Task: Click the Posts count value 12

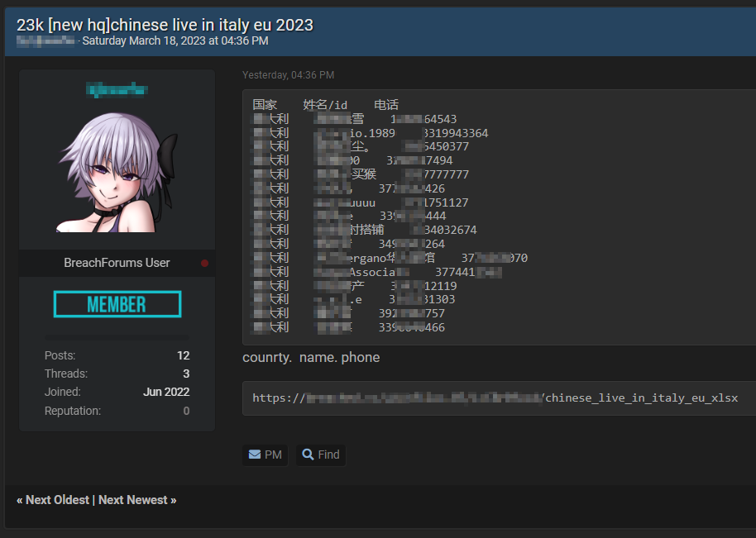Action: tap(183, 355)
